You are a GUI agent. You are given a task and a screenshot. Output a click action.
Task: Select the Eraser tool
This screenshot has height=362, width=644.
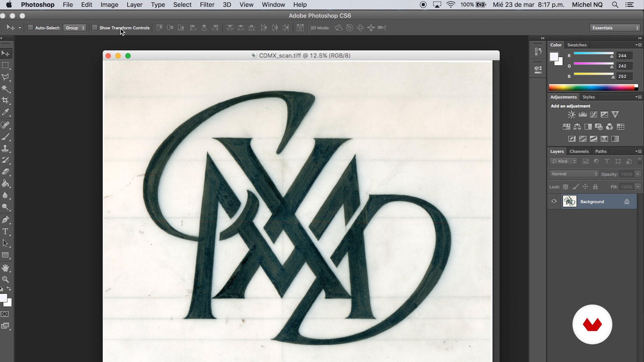pos(5,172)
